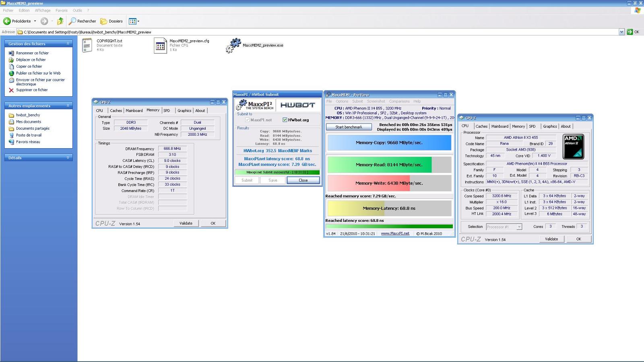This screenshot has width=644, height=362.
Task: Click the Memory-Copy blue result bar
Action: [389, 143]
